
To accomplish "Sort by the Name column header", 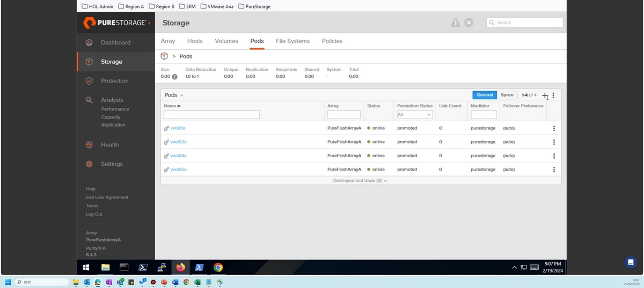I will pos(172,106).
